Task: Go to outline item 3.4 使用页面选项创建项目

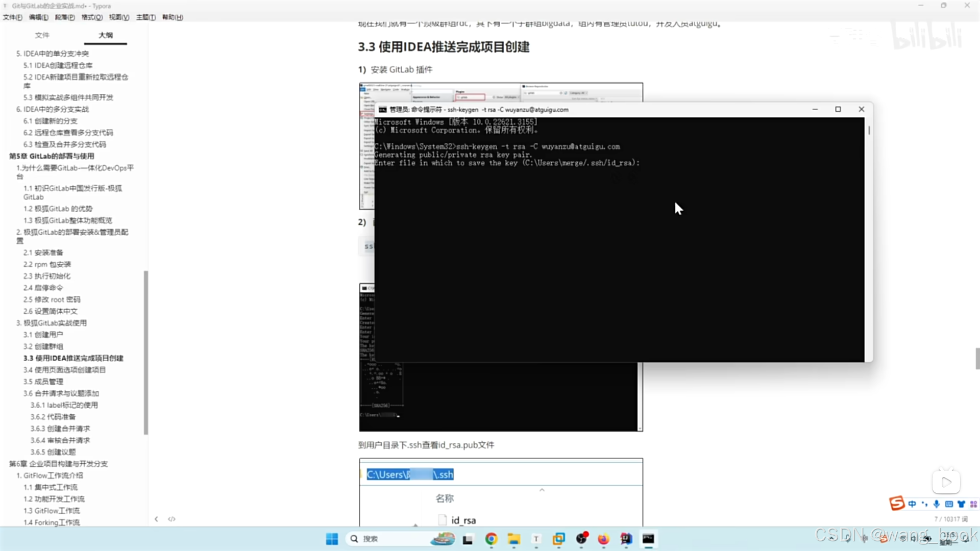Action: tap(64, 370)
